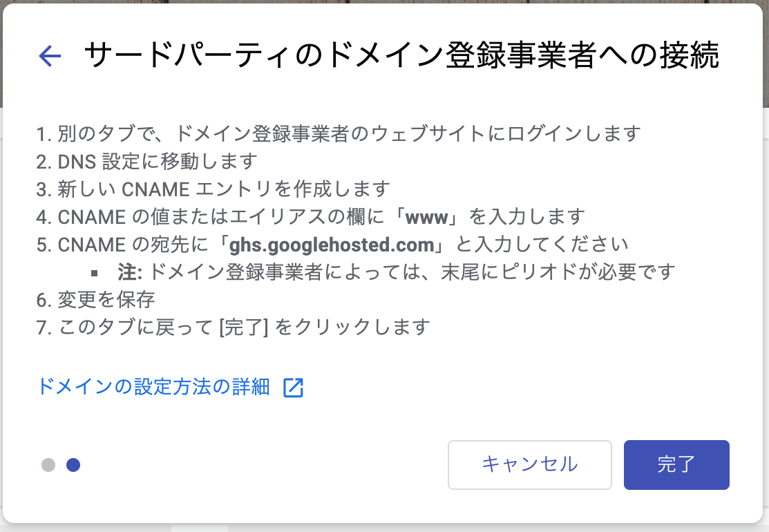This screenshot has height=532, width=769.
Task: Select the first gray page indicator dot
Action: coord(48,465)
